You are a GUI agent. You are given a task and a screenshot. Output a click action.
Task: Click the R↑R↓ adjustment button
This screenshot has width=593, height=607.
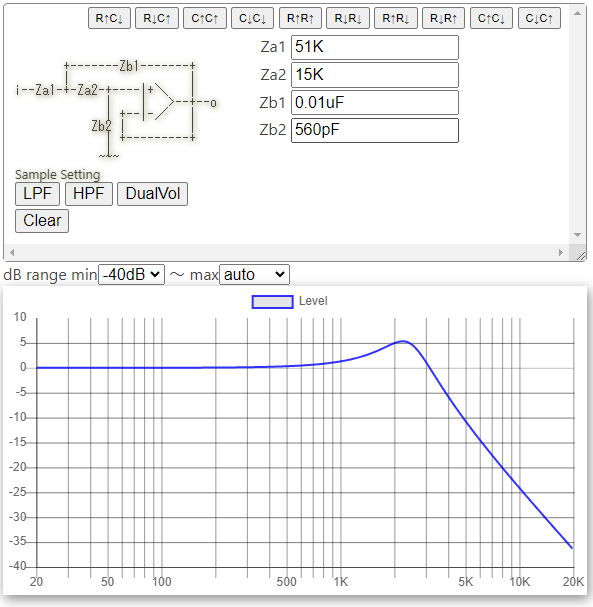tap(396, 18)
